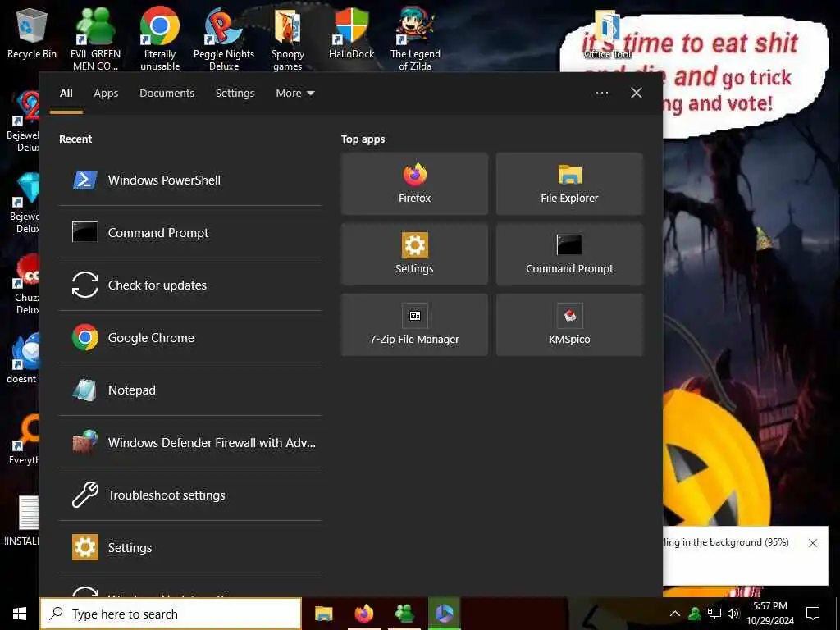840x630 pixels.
Task: Open the Windows Start menu
Action: tap(20, 614)
